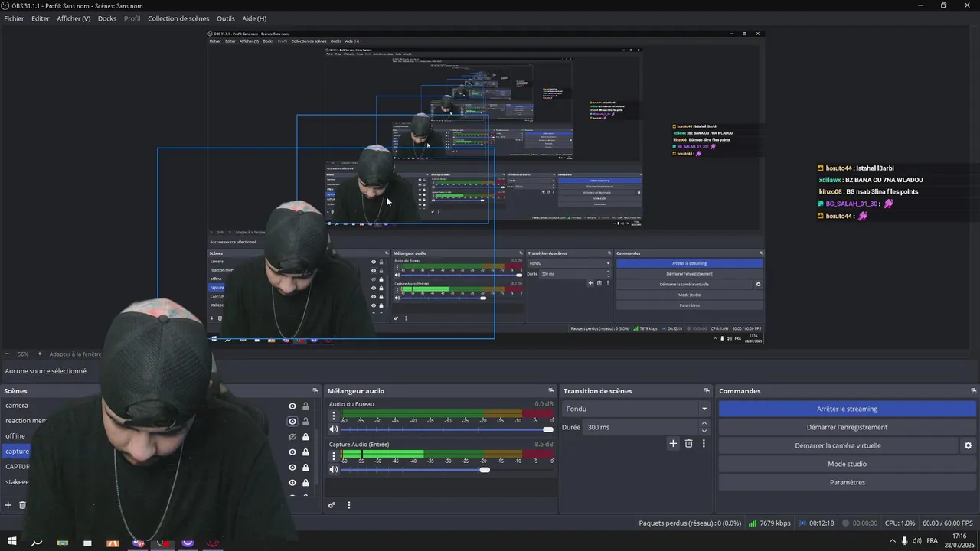This screenshot has width=980, height=551.
Task: Toggle visibility eye on camera row
Action: (x=292, y=406)
